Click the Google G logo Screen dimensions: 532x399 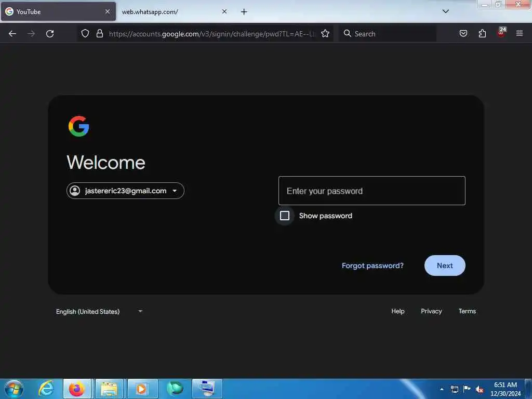79,126
